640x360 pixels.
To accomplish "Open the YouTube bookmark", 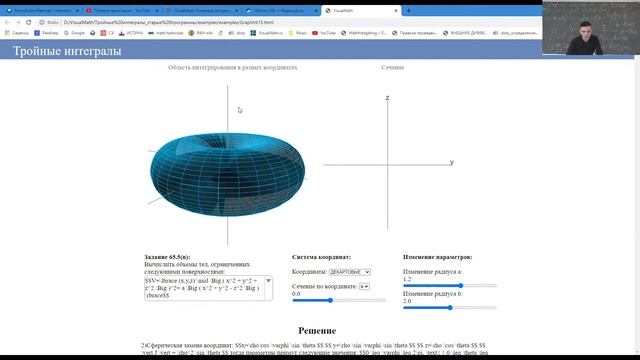I will [324, 33].
